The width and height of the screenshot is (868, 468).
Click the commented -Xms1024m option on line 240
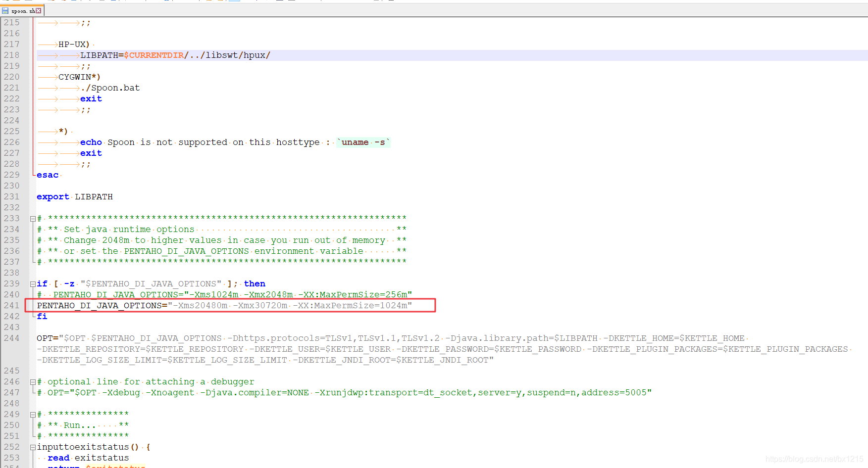(x=214, y=294)
